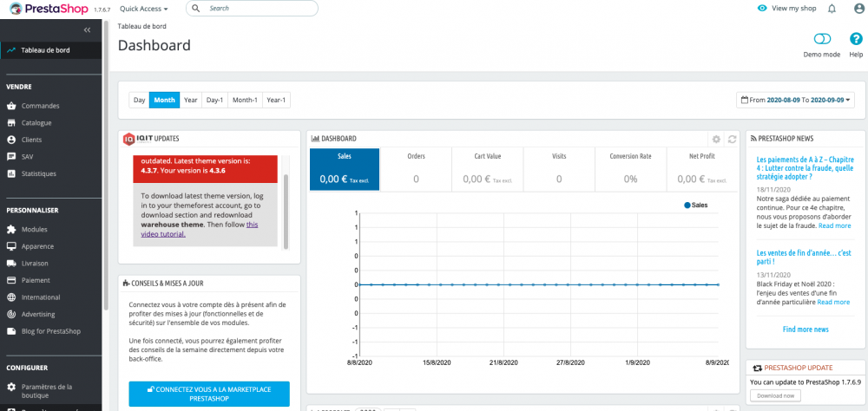Click the Help question mark icon
The width and height of the screenshot is (868, 411).
pos(856,39)
